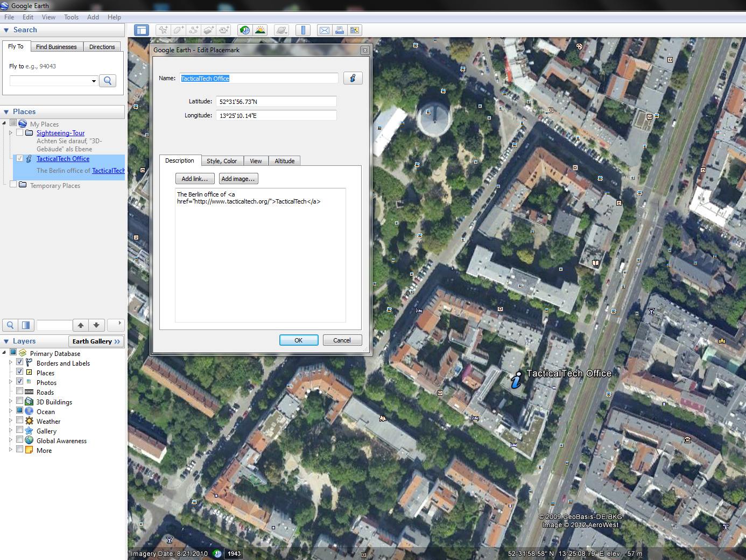Click the Temporary Places folder icon
Viewport: 746px width, 560px height.
click(x=23, y=185)
